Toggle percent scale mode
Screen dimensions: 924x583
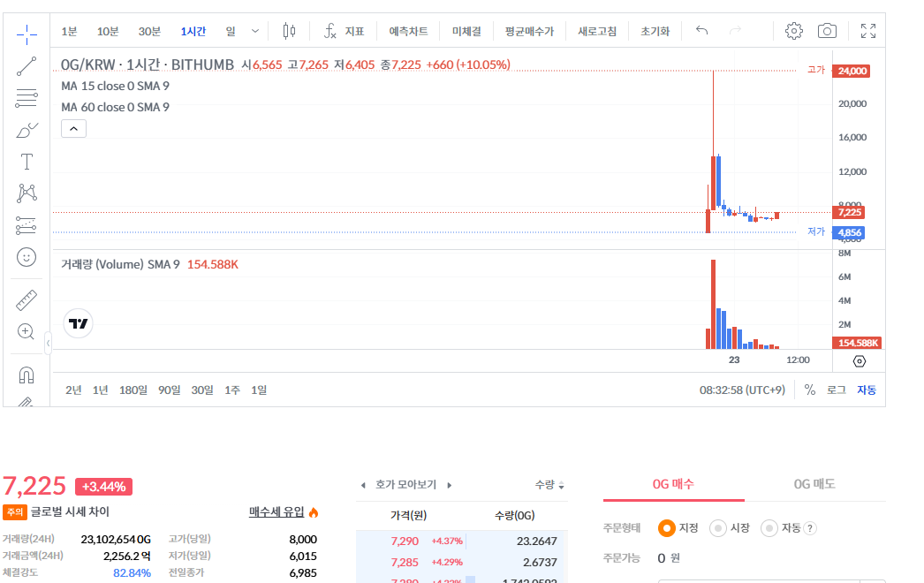[x=810, y=390]
